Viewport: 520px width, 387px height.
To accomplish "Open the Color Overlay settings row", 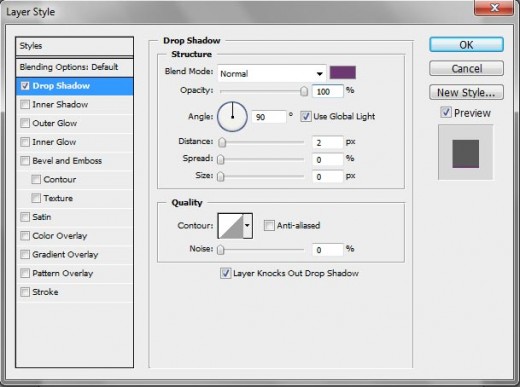I will 74,236.
